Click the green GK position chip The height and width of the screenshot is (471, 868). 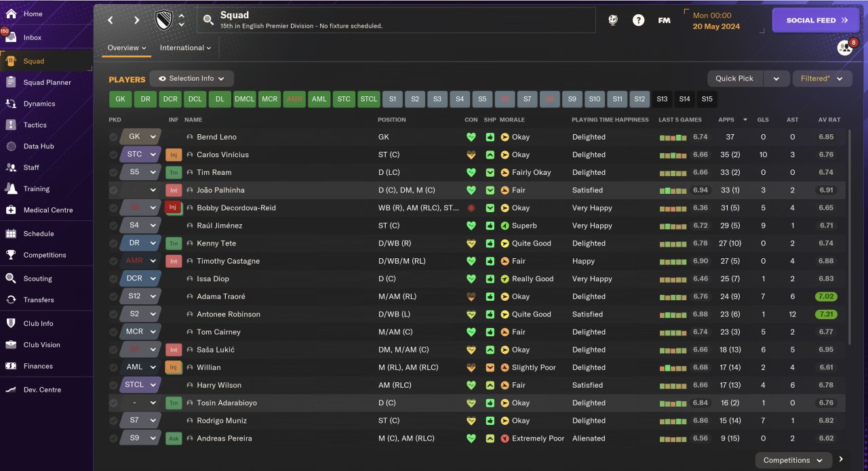pos(120,99)
